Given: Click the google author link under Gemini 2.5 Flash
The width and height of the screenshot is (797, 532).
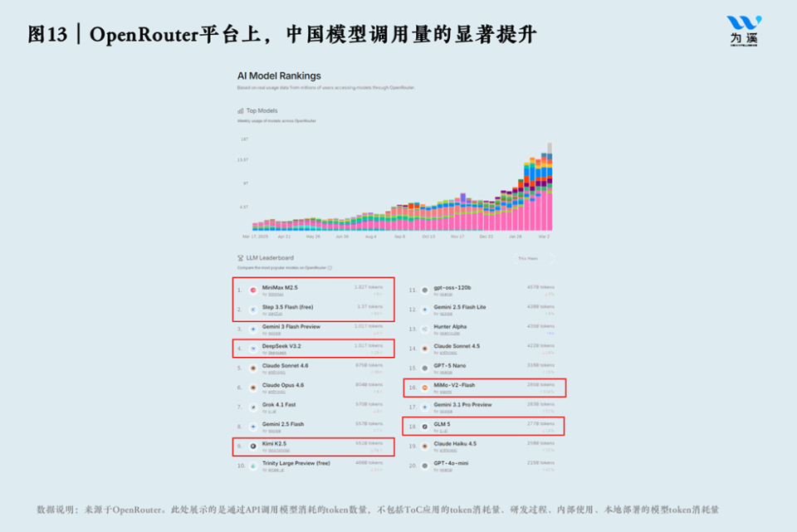Looking at the screenshot, I should click(274, 431).
